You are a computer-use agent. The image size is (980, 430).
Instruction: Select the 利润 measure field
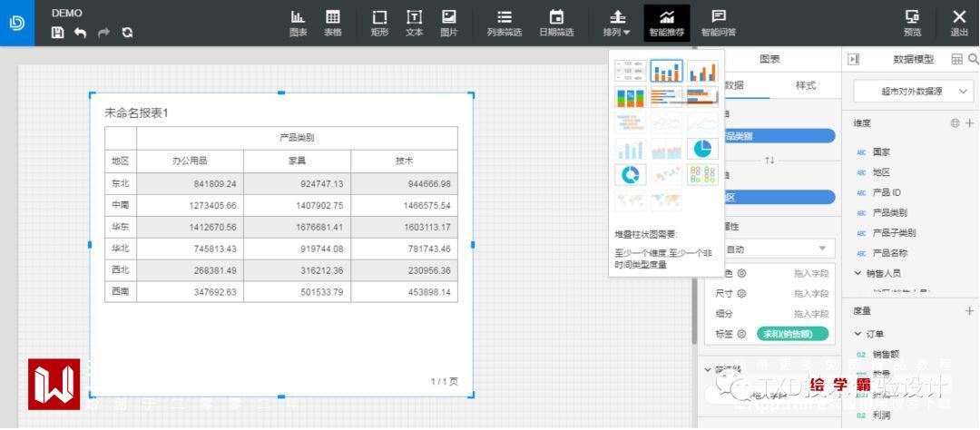pos(881,415)
